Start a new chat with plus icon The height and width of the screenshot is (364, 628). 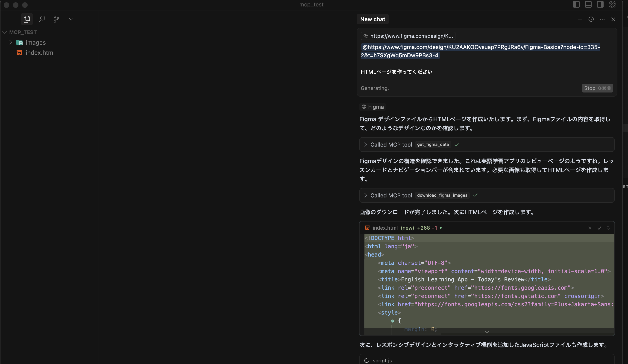[580, 19]
